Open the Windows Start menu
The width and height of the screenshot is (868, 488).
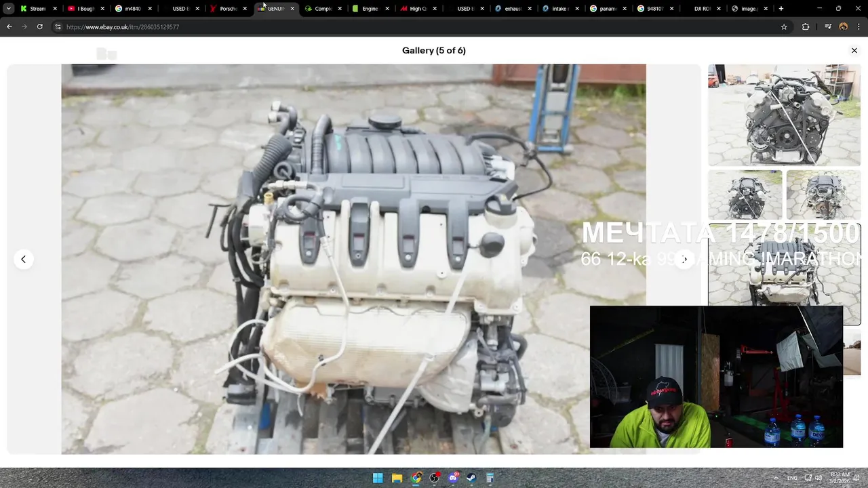point(378,478)
